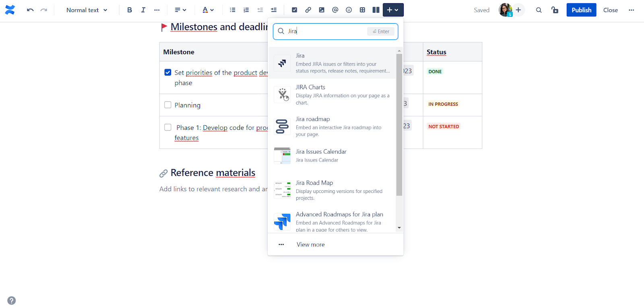Check the Planning checkbox
The width and height of the screenshot is (644, 308).
coord(168,105)
